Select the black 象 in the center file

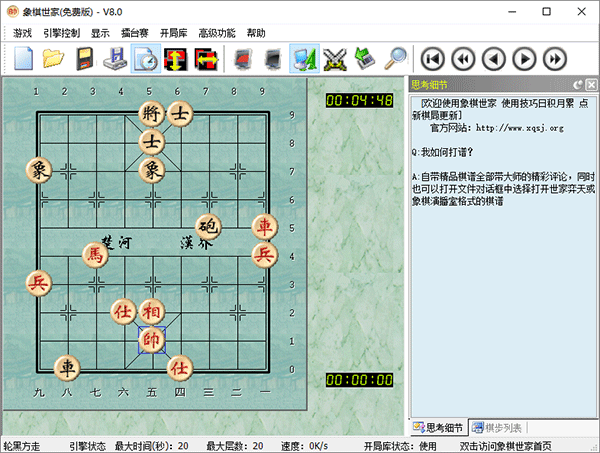(152, 170)
